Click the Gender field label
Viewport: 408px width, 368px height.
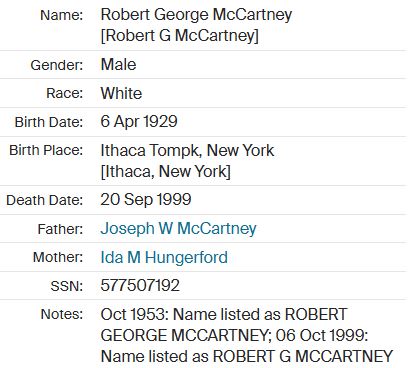coord(57,65)
